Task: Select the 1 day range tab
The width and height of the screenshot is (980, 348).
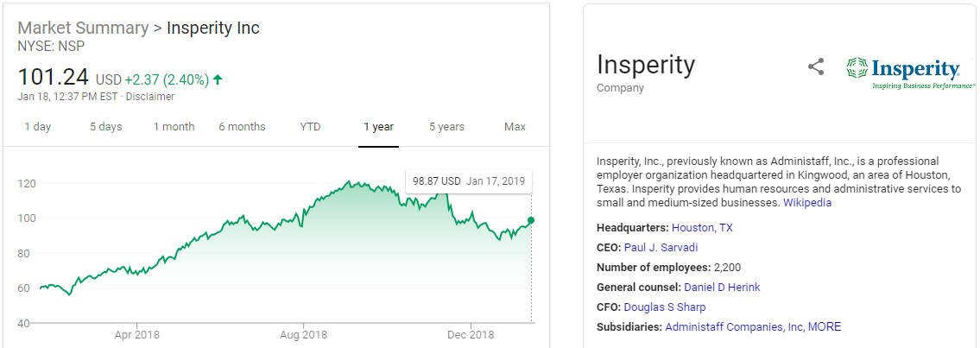Action: click(x=37, y=127)
